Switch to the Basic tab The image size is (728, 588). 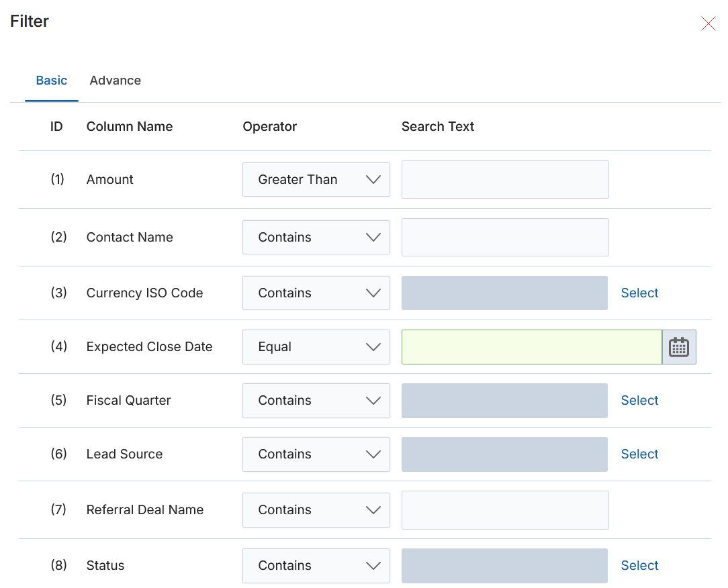tap(52, 81)
